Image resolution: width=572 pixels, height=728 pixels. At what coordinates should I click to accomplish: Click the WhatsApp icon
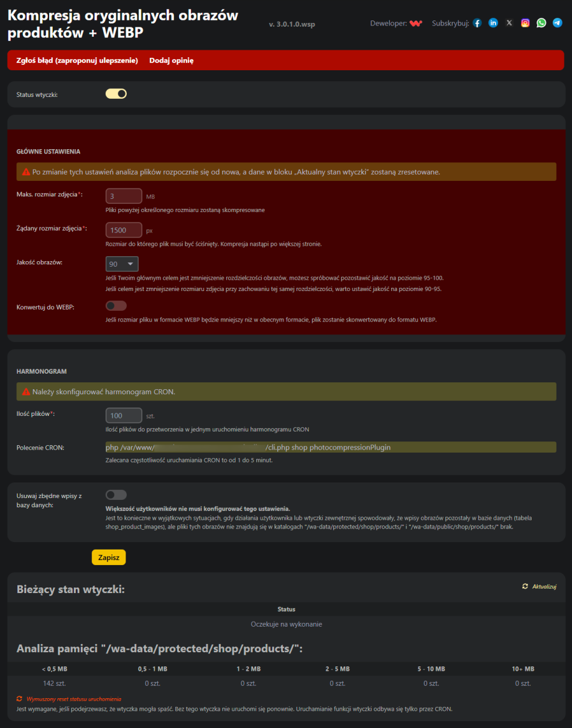541,22
